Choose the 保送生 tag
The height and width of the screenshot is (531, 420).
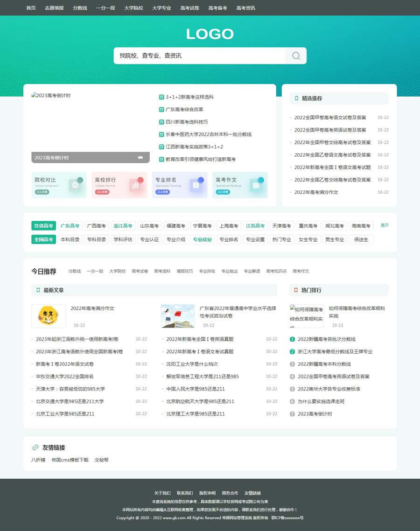tap(361, 240)
